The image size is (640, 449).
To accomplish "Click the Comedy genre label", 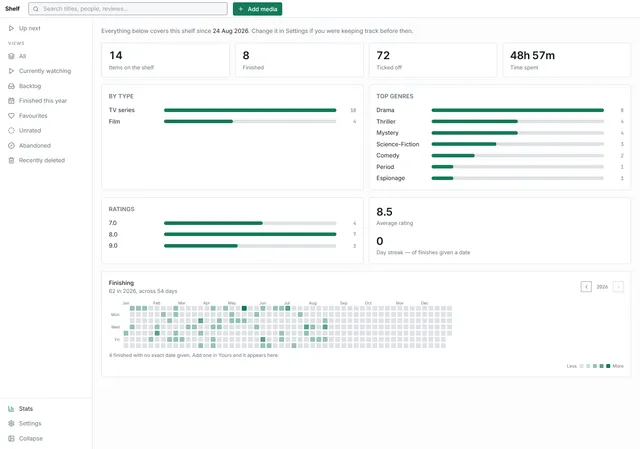I will pos(388,156).
